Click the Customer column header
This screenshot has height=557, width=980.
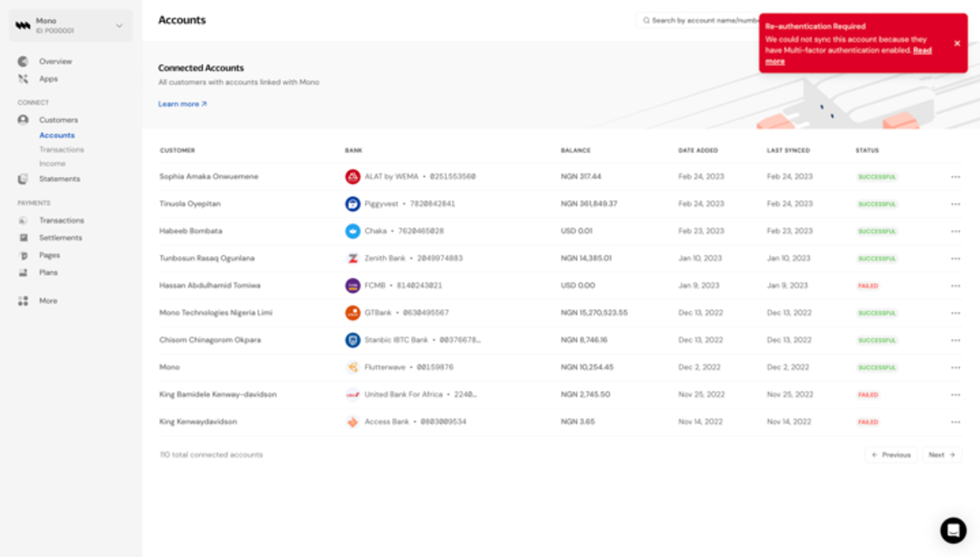coord(177,150)
